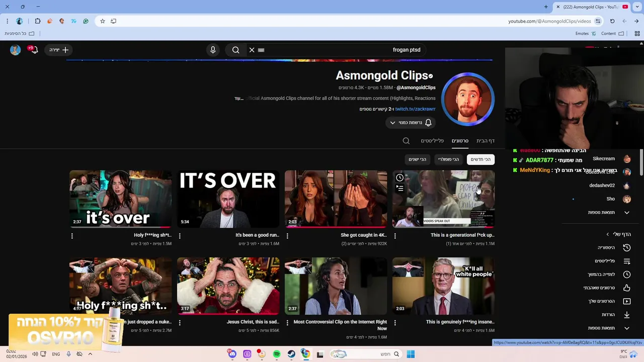Open the Asmongold Clips channel avatar

(x=468, y=99)
